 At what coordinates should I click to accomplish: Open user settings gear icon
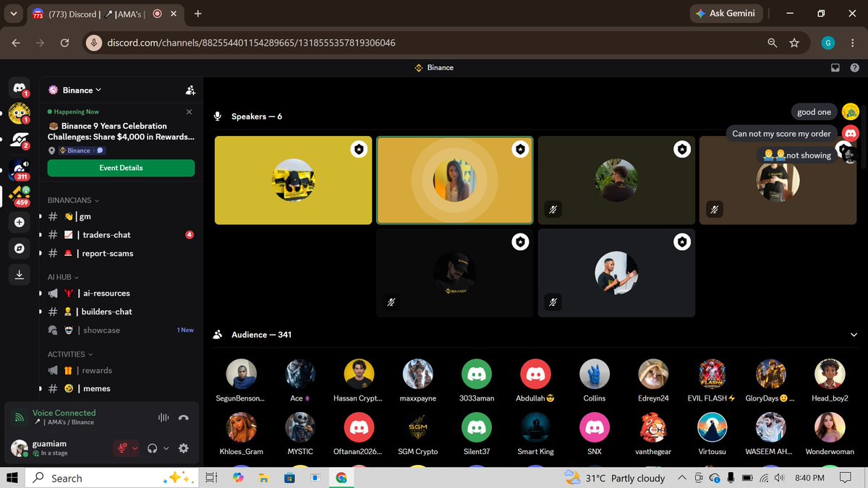click(184, 448)
